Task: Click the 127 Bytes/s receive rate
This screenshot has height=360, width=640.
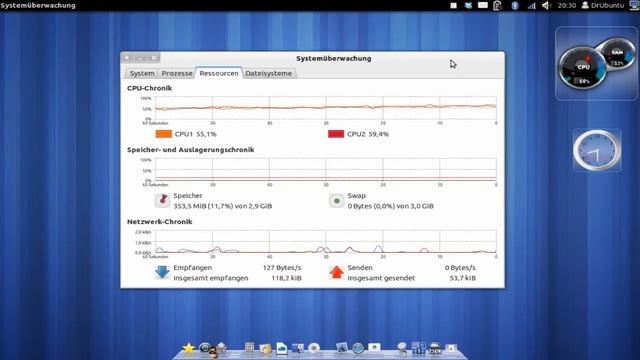Action: click(x=282, y=268)
